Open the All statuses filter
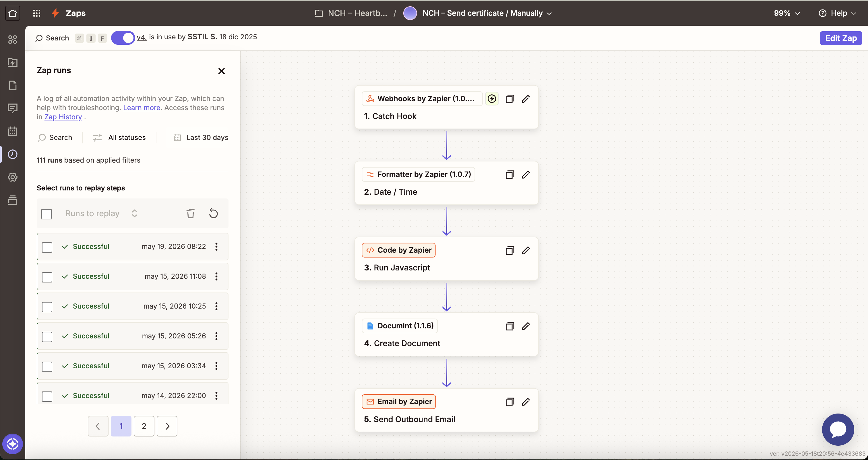Image resolution: width=868 pixels, height=460 pixels. tap(119, 137)
